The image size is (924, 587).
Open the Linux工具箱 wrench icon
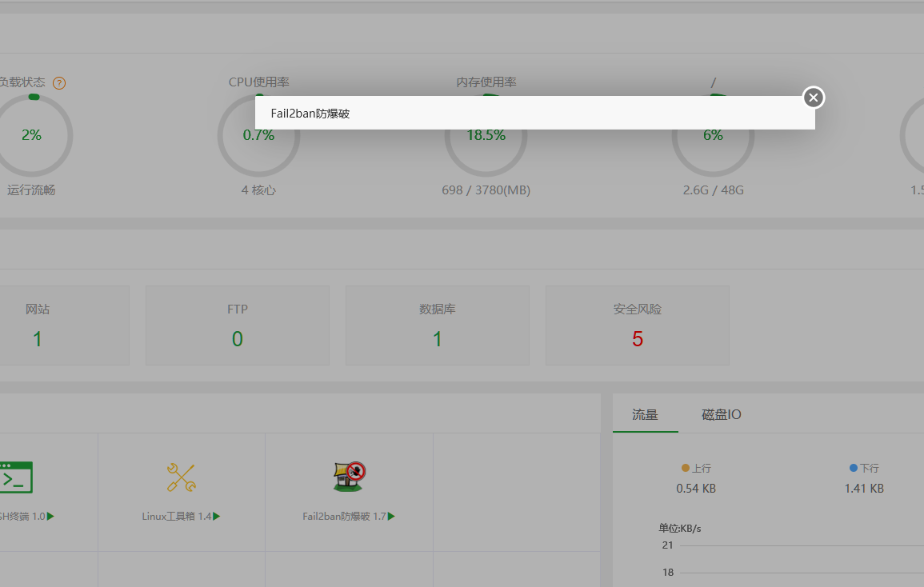click(181, 477)
